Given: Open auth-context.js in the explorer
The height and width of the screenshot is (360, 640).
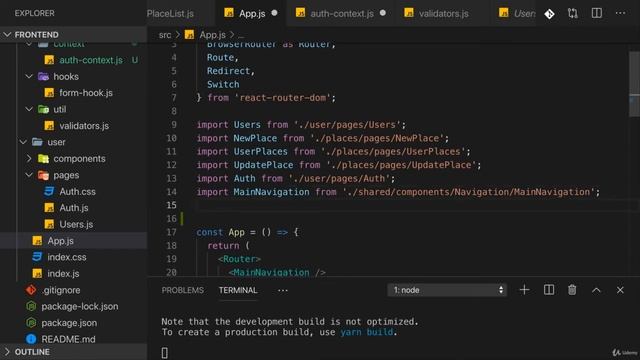Looking at the screenshot, I should pyautogui.click(x=91, y=60).
